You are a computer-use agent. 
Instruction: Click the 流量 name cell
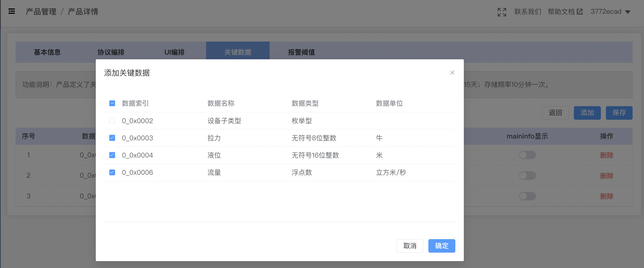pyautogui.click(x=214, y=173)
